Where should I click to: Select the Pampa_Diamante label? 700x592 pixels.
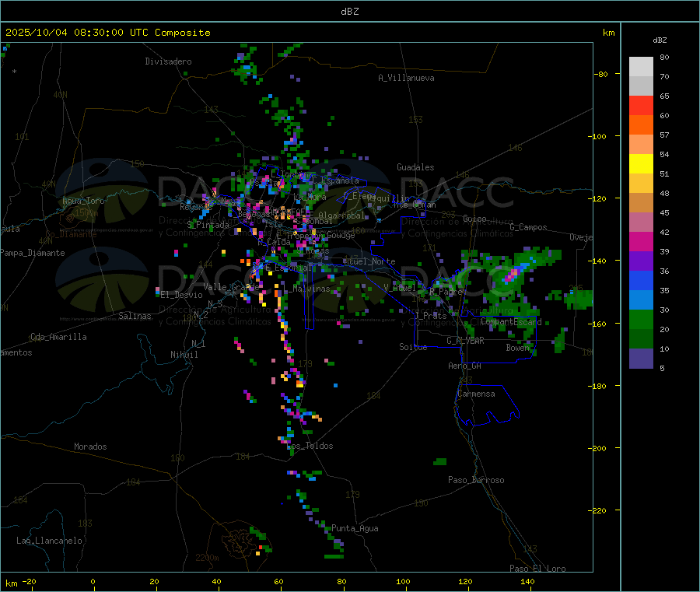tap(32, 253)
